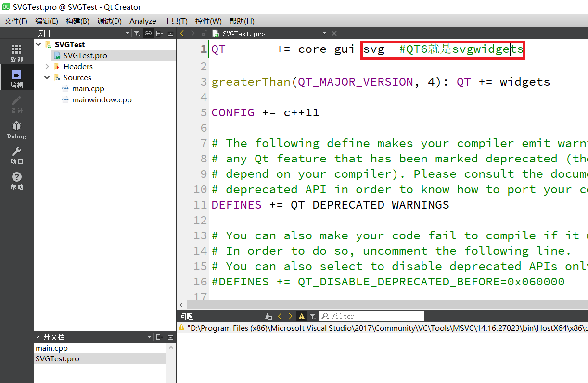Screen dimensions: 588x383
Task: Close the SVGTest.pro document with X
Action: pyautogui.click(x=334, y=33)
